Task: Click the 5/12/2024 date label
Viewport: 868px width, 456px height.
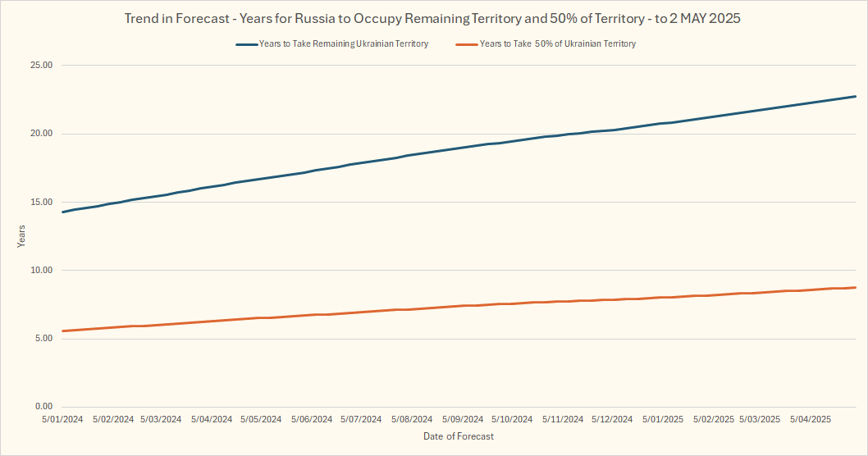Action: pos(612,419)
